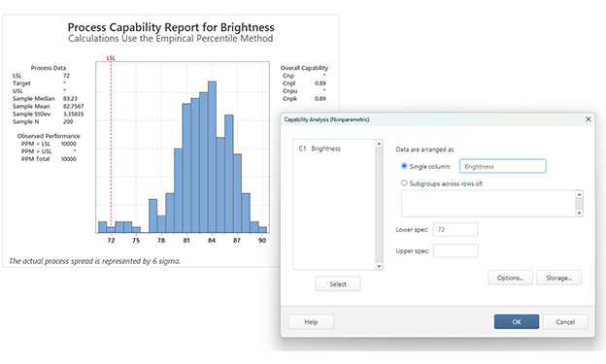
Task: Open the Options dialog button
Action: coord(510,278)
